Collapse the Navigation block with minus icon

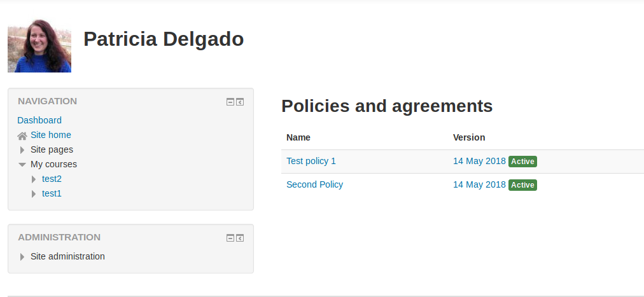point(230,102)
